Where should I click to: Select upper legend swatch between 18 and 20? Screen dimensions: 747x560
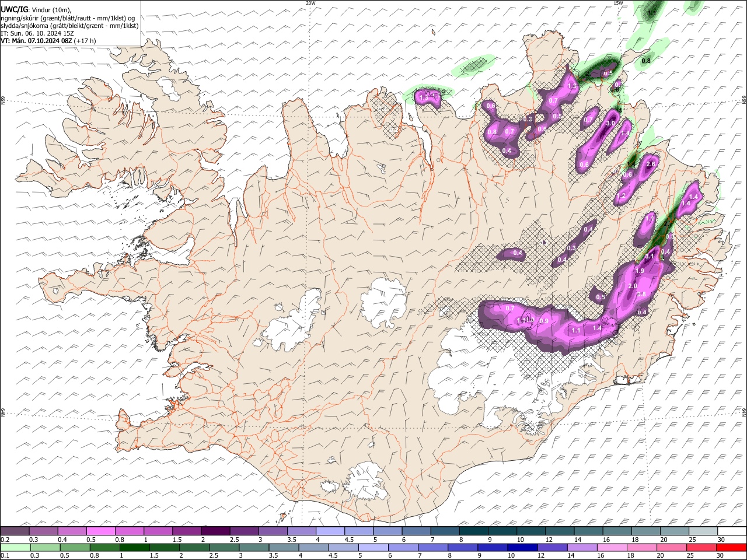[646, 531]
